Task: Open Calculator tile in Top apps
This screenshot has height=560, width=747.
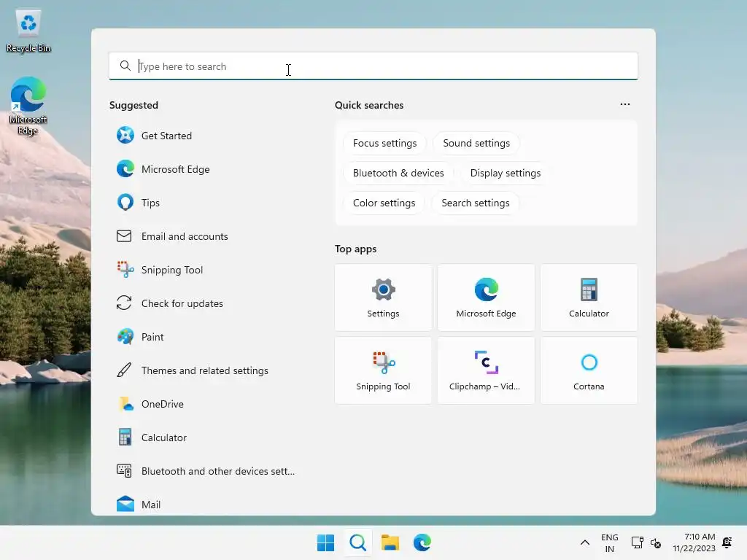Action: coord(589,297)
